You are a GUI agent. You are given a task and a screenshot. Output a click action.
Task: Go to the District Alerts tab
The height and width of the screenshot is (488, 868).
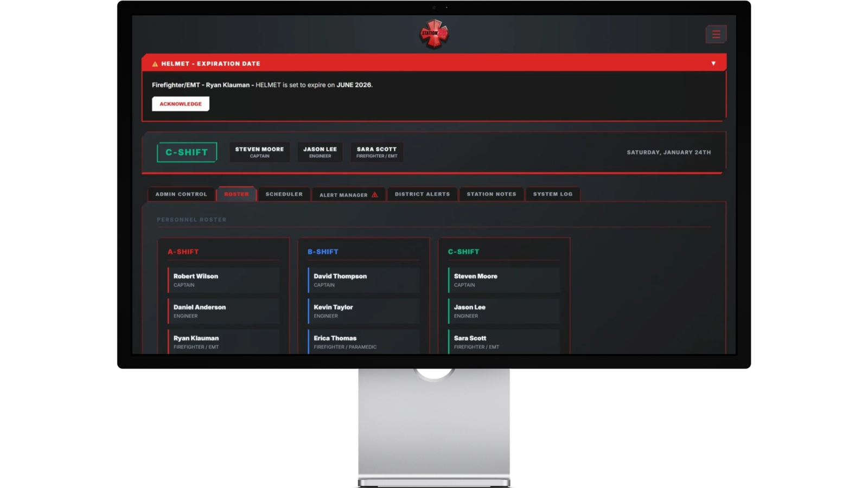point(422,194)
